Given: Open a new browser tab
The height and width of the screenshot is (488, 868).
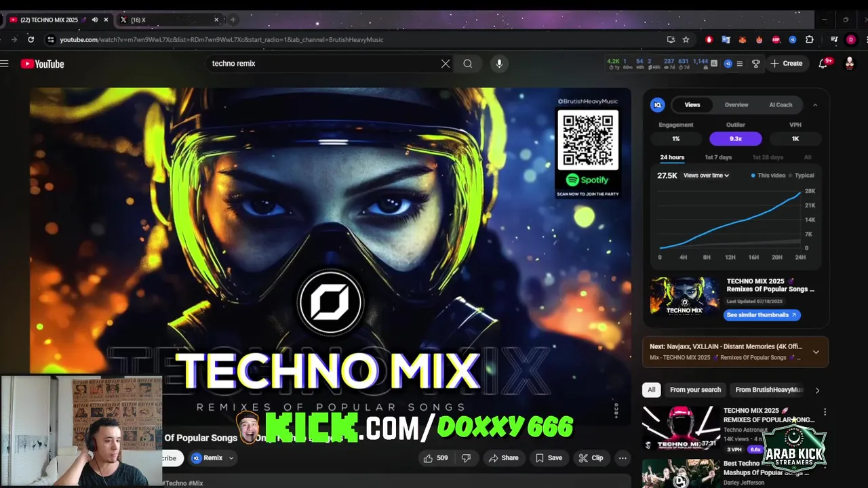Looking at the screenshot, I should pyautogui.click(x=233, y=20).
